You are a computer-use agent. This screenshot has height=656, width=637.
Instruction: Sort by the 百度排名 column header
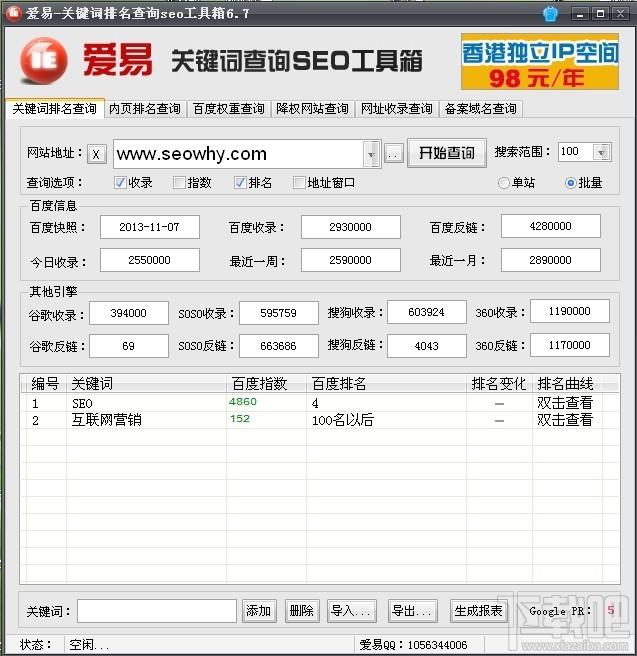(x=386, y=384)
